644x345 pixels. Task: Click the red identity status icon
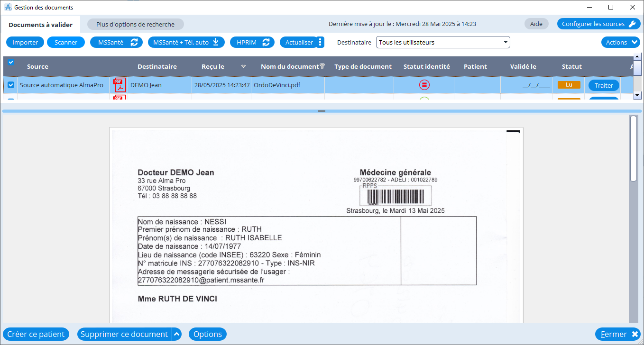point(424,85)
